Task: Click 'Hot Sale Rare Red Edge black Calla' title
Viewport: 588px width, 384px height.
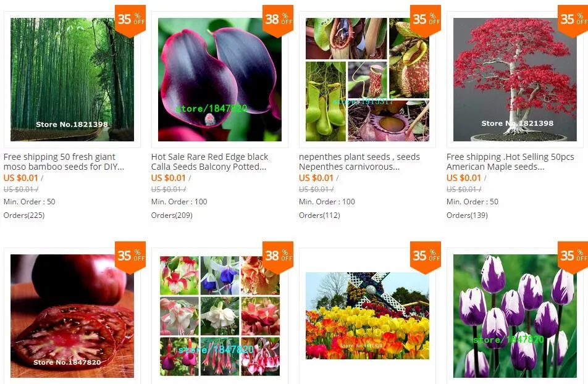Action: pyautogui.click(x=209, y=162)
